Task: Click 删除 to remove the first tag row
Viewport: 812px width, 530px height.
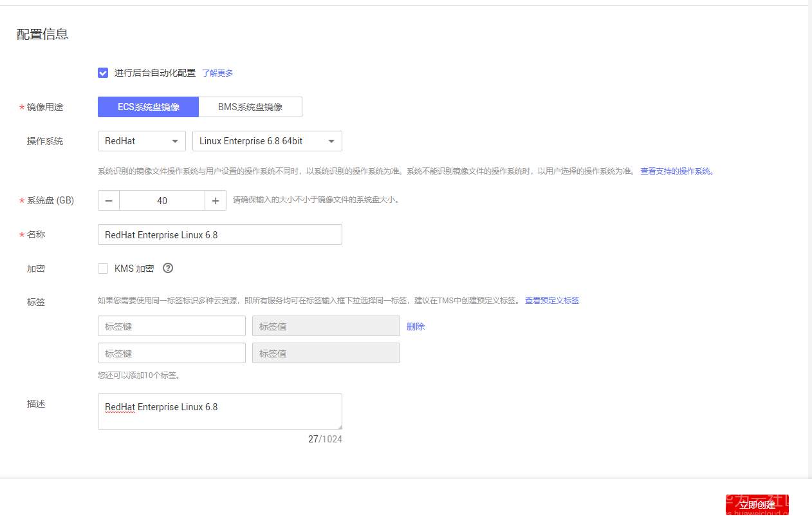Action: coord(415,327)
